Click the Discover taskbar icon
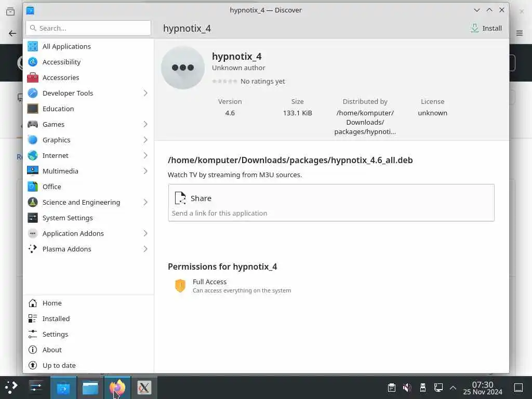 click(x=63, y=388)
